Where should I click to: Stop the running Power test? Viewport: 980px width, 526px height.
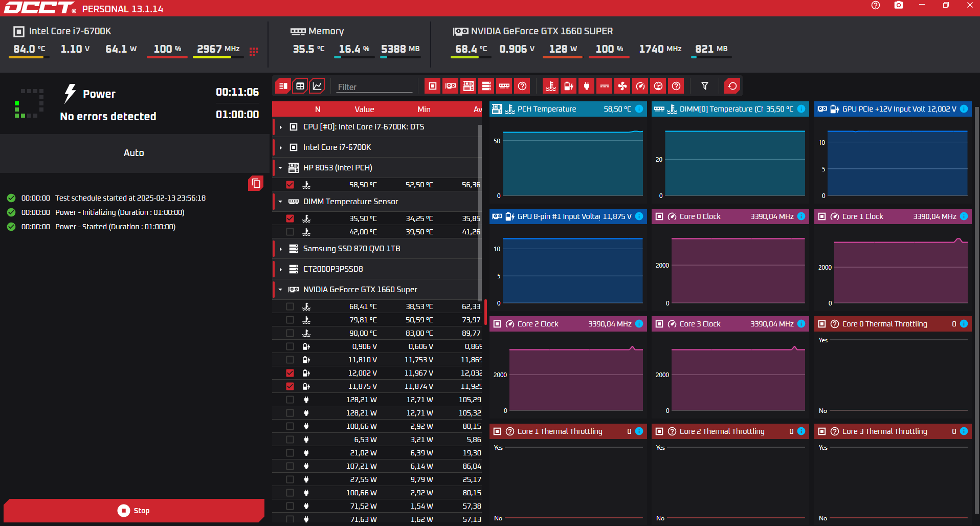134,511
